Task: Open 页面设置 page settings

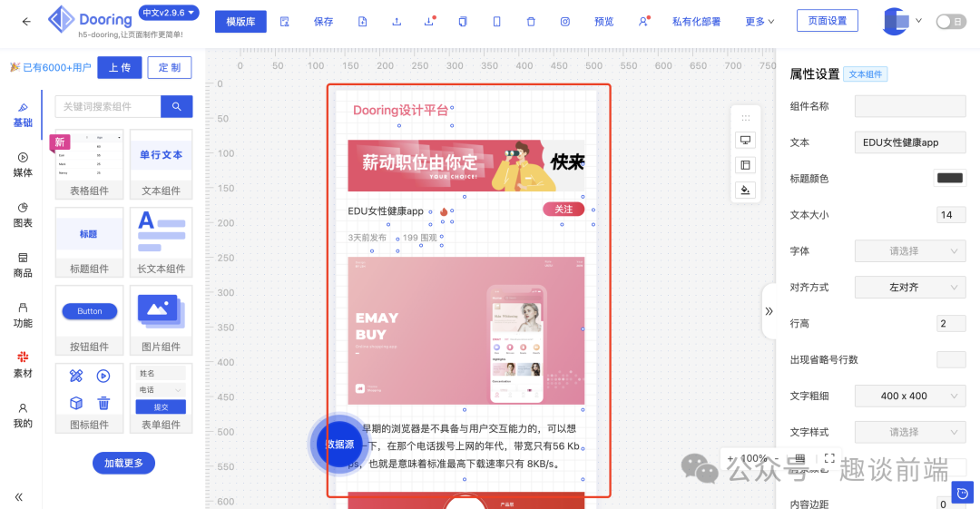Action: pyautogui.click(x=827, y=21)
